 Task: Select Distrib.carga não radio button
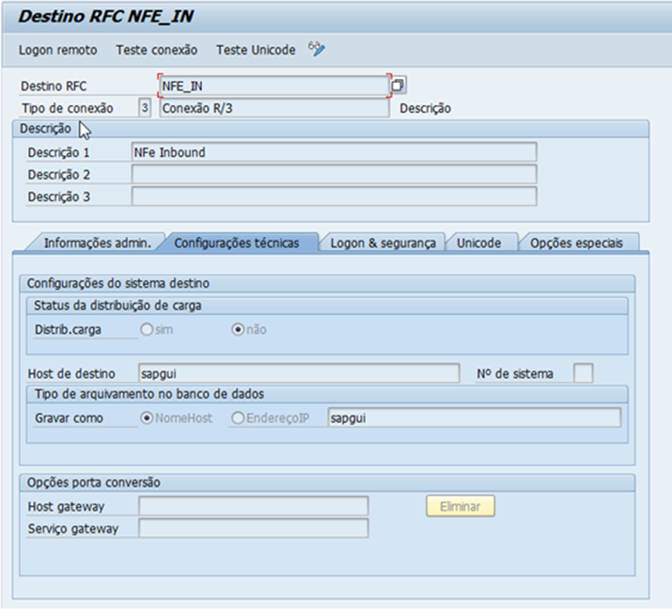(x=238, y=329)
